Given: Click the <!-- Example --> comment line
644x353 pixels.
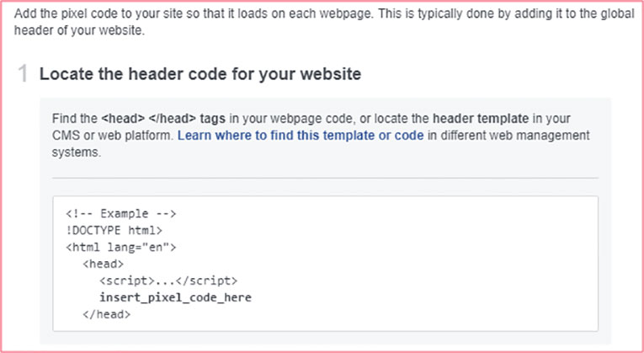Looking at the screenshot, I should coord(120,214).
